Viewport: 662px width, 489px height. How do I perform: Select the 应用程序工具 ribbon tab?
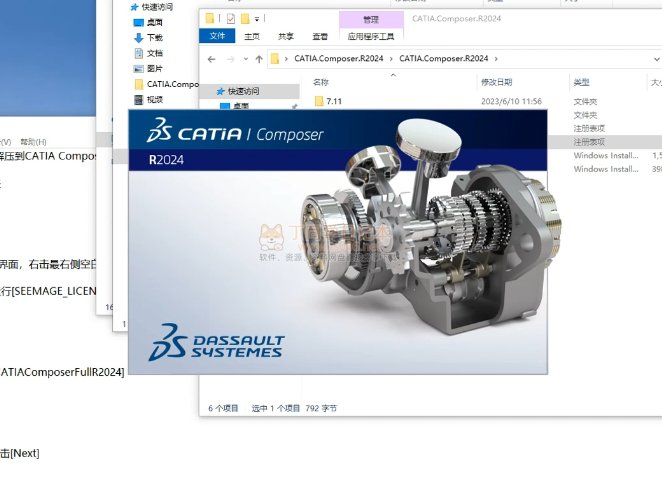(x=371, y=36)
